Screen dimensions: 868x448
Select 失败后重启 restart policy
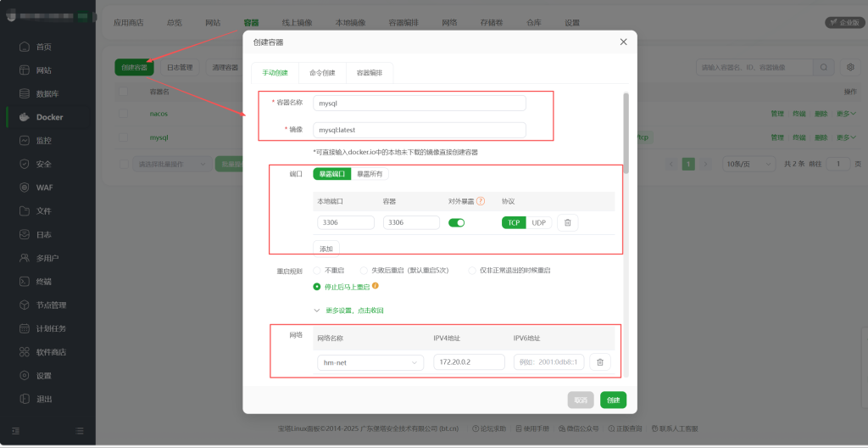click(364, 270)
